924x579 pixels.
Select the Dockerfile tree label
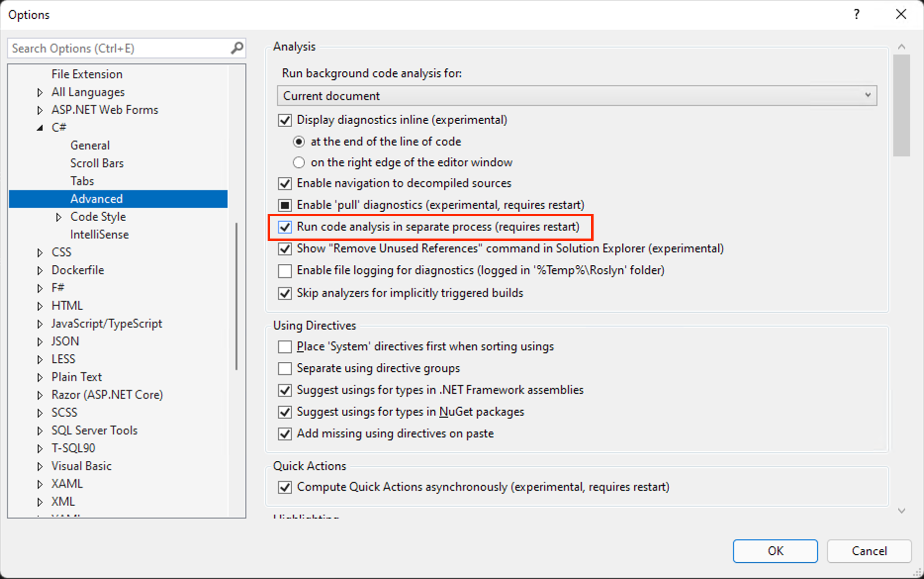click(x=78, y=270)
